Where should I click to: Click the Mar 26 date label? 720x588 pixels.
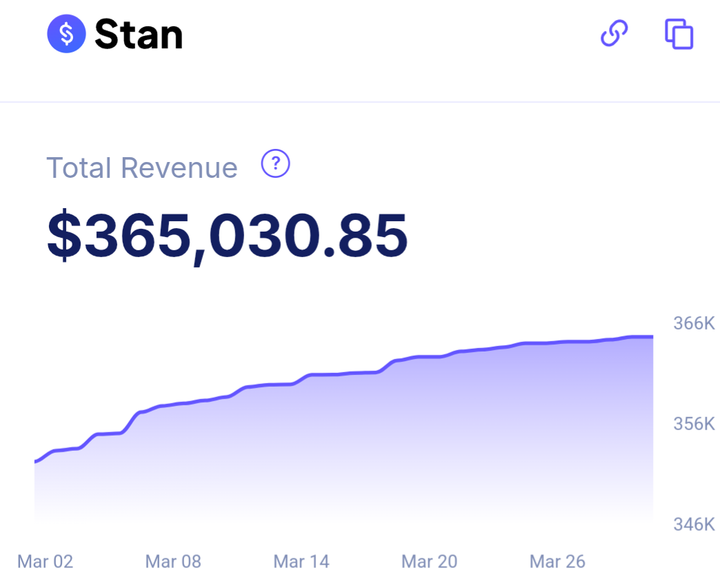coord(557,562)
